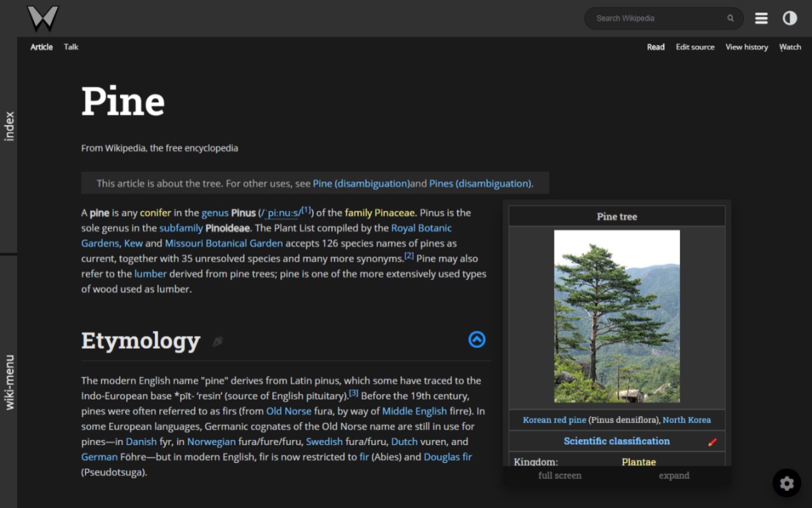Screen dimensions: 812x508
Task: Click the Etymology section heading
Action: tap(141, 341)
